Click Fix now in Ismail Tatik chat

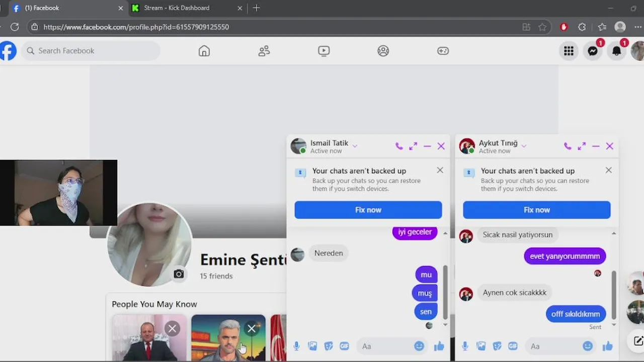(368, 210)
